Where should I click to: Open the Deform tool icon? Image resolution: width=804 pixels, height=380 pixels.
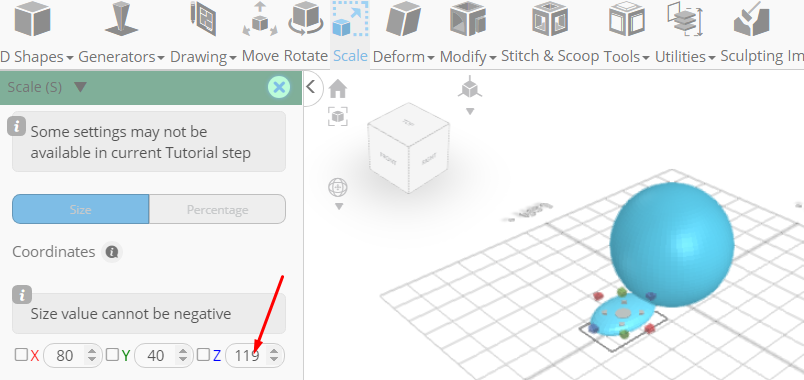[403, 19]
